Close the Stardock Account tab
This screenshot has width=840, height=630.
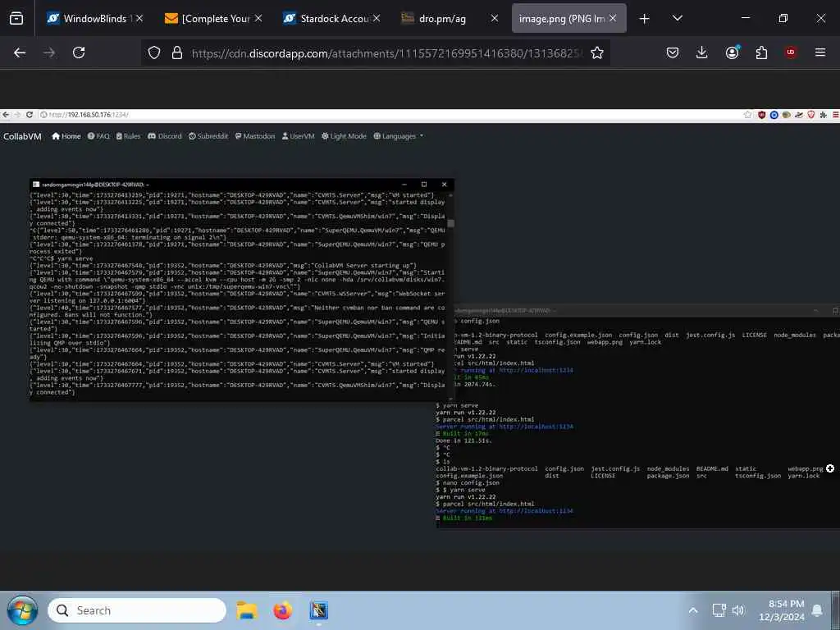coord(377,18)
